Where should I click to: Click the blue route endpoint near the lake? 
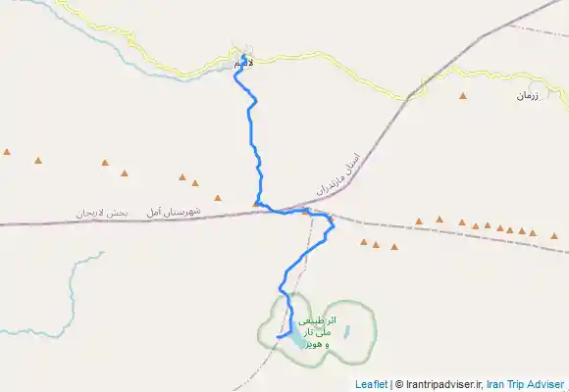[x=279, y=337]
